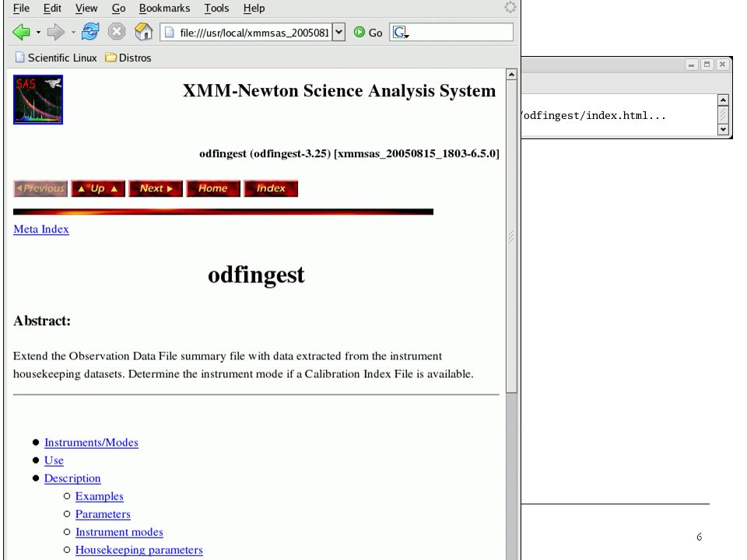747x560 pixels.
Task: Click the red Home navigation button
Action: (x=213, y=188)
